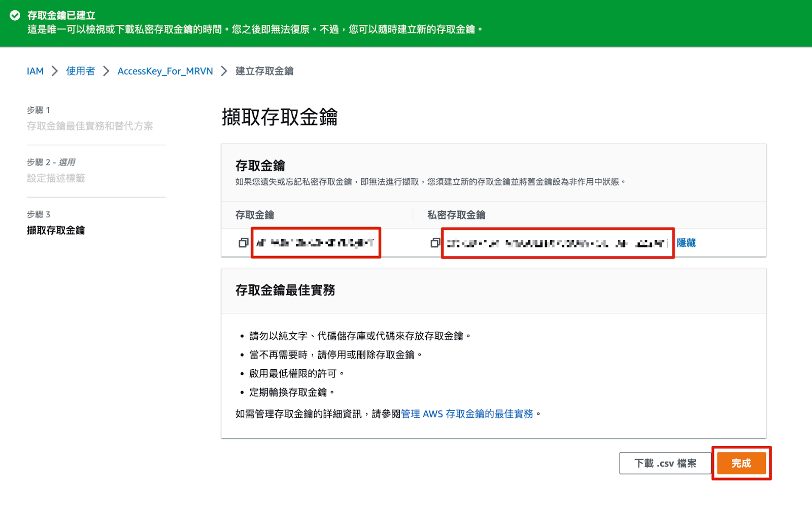
Task: Go to 使用者 breadcrumb page
Action: [x=80, y=71]
